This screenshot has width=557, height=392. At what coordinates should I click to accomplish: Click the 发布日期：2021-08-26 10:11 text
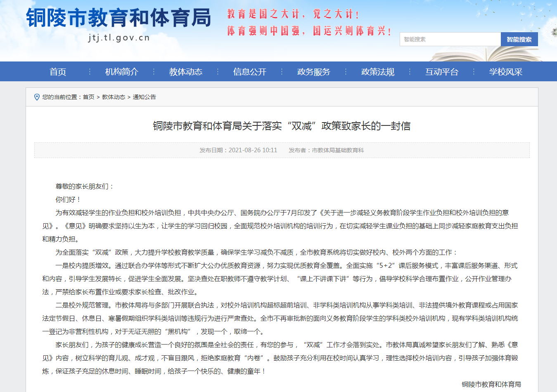(x=238, y=150)
